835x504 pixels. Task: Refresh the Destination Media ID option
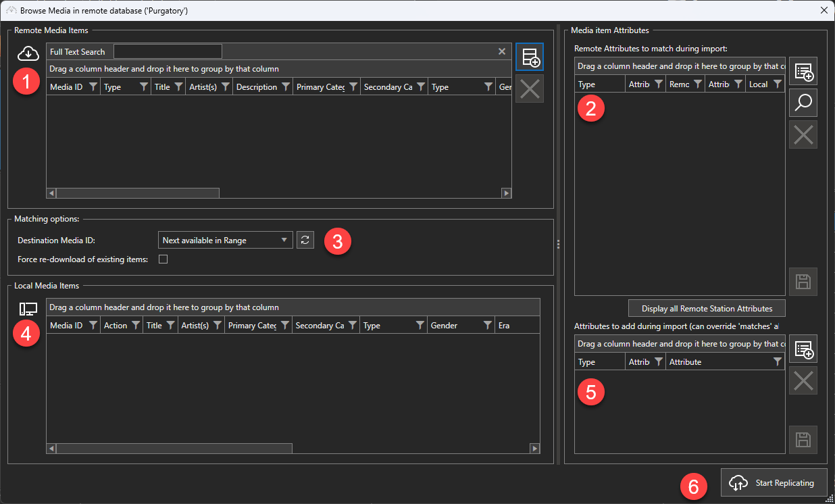305,240
